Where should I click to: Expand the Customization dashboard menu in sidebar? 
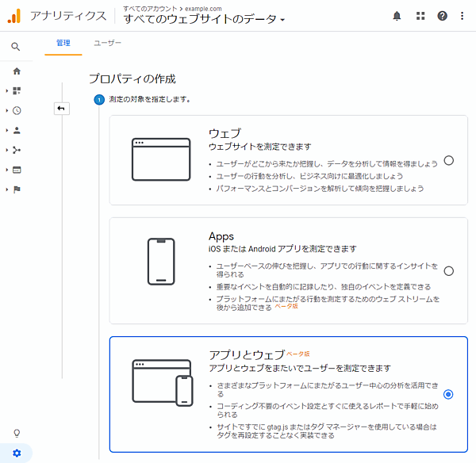coord(17,91)
